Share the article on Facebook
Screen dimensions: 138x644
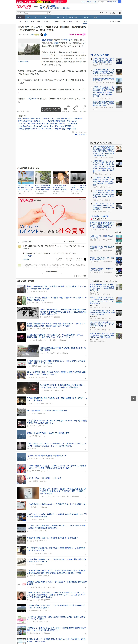[45, 35]
